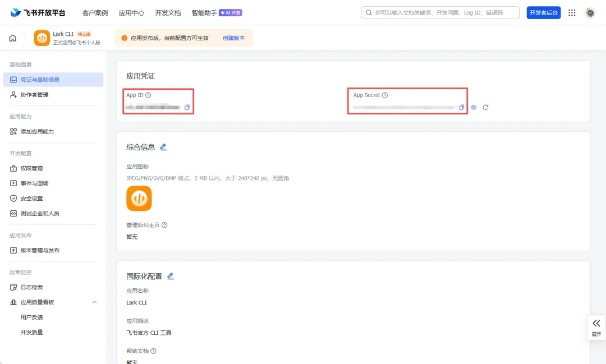Open 版本管理与发布 in sidebar
Viewport: 606px width, 364px height.
pos(53,250)
